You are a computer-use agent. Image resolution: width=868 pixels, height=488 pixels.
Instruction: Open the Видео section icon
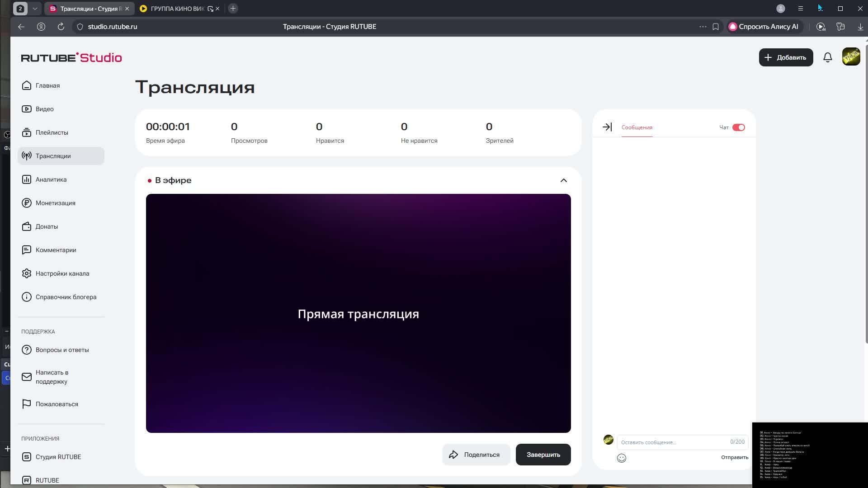[27, 109]
